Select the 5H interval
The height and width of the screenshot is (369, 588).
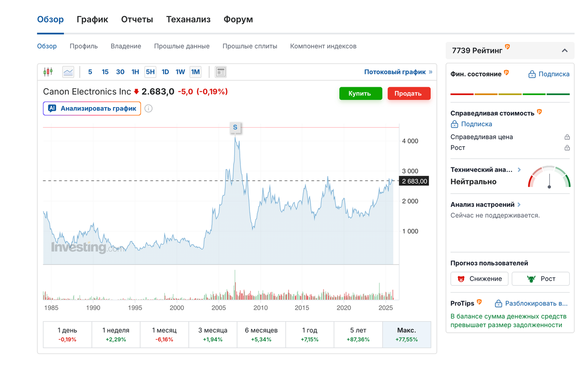coord(150,72)
